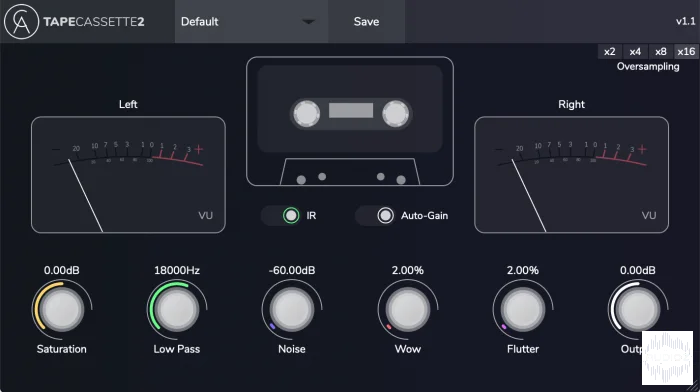700x392 pixels.
Task: Click the Left meter heading
Action: (128, 104)
